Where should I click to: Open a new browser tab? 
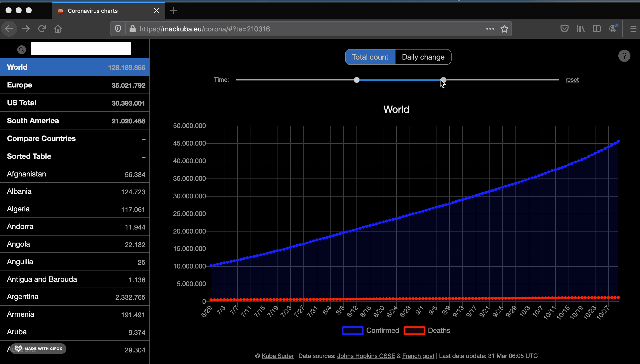pyautogui.click(x=173, y=11)
